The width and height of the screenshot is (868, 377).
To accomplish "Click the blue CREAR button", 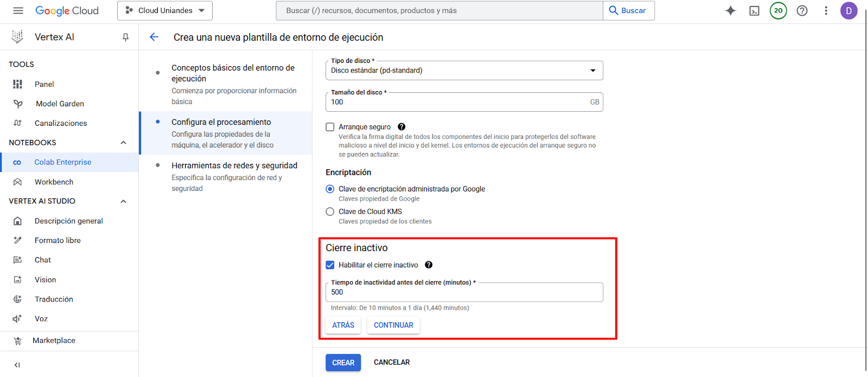I will (x=343, y=362).
